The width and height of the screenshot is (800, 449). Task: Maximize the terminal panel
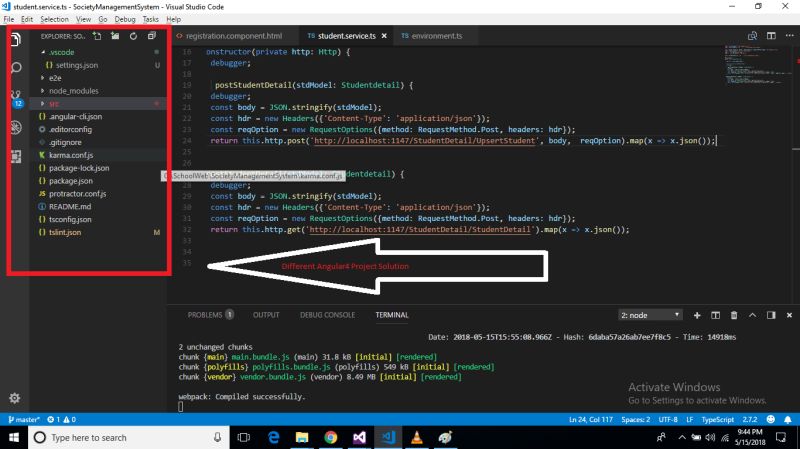752,315
